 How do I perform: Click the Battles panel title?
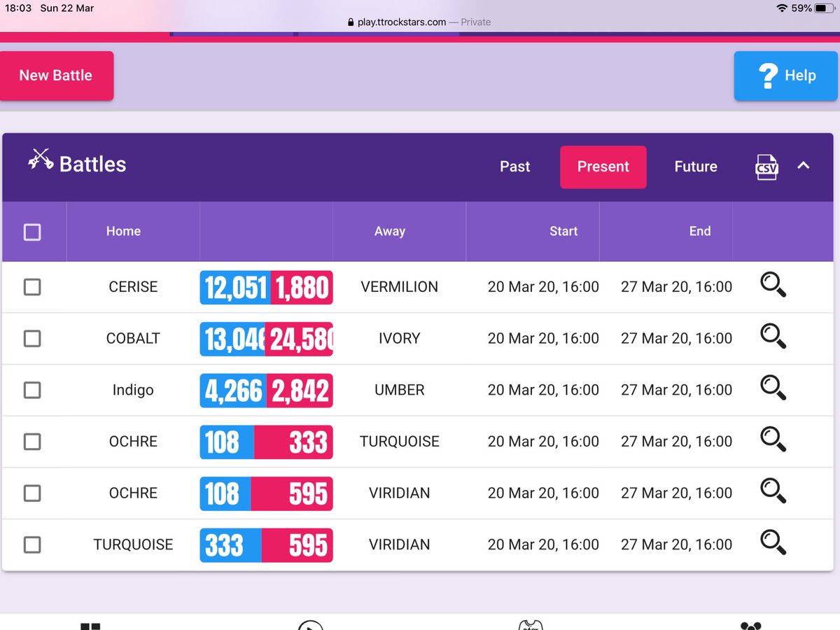(x=92, y=164)
